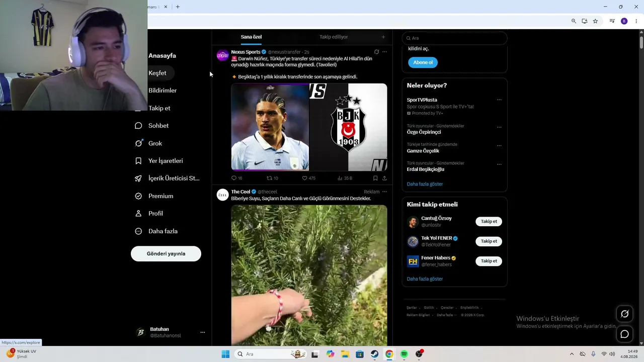The width and height of the screenshot is (644, 362).
Task: Open Takip et in the sidebar
Action: click(x=159, y=108)
